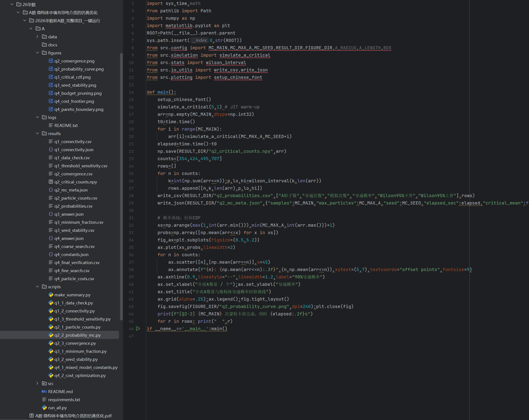Select q1_threshold_sensitivity.csv
This screenshot has height=420, width=529.
click(x=81, y=166)
